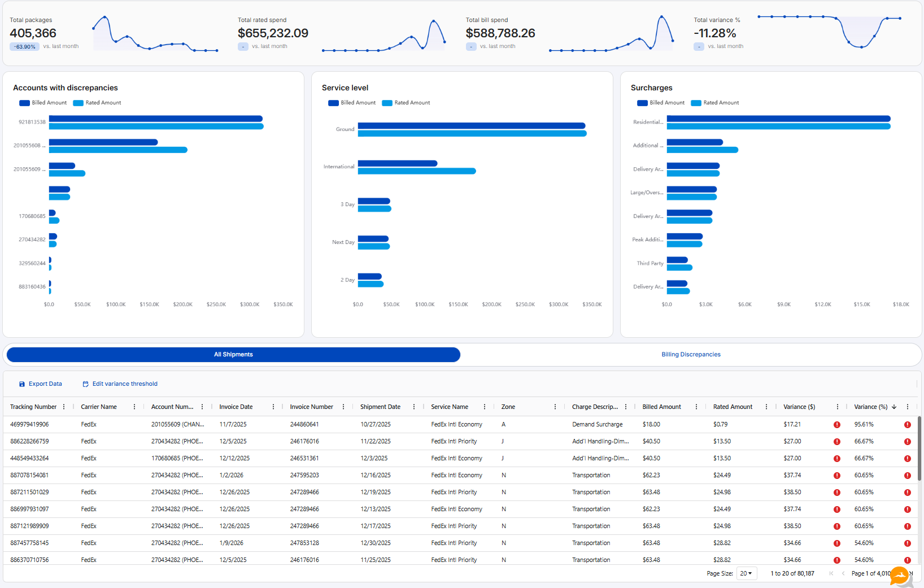Image resolution: width=924 pixels, height=588 pixels.
Task: Click invoice number 246531361 cell
Action: 304,458
